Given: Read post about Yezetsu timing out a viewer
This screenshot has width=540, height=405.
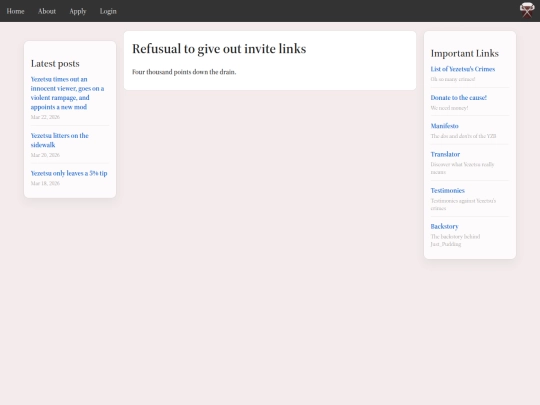Looking at the screenshot, I should [68, 93].
